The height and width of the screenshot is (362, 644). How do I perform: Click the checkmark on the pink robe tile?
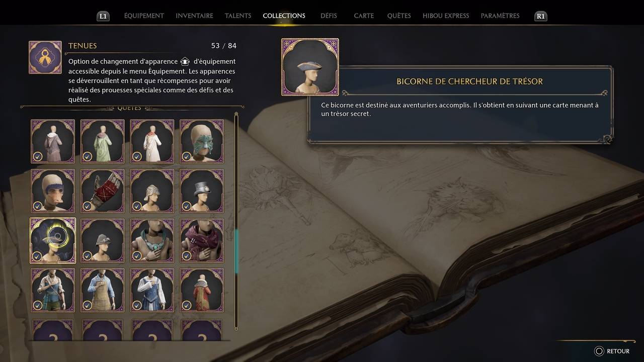[x=37, y=156]
